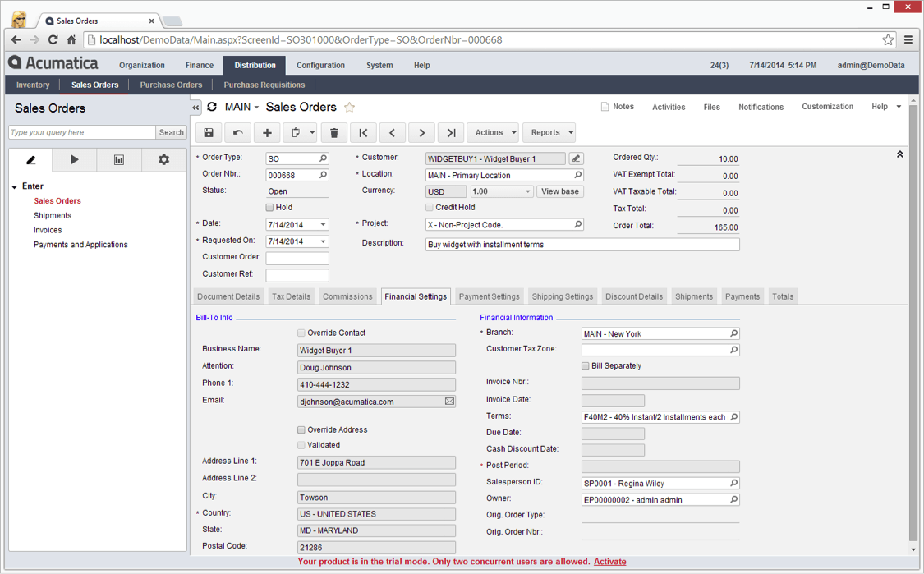The height and width of the screenshot is (574, 924).
Task: Open the MAIN branch selector dropdown
Action: (241, 107)
